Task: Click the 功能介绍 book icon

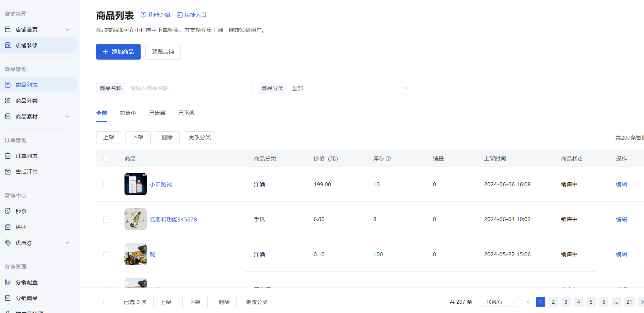Action: pyautogui.click(x=144, y=15)
